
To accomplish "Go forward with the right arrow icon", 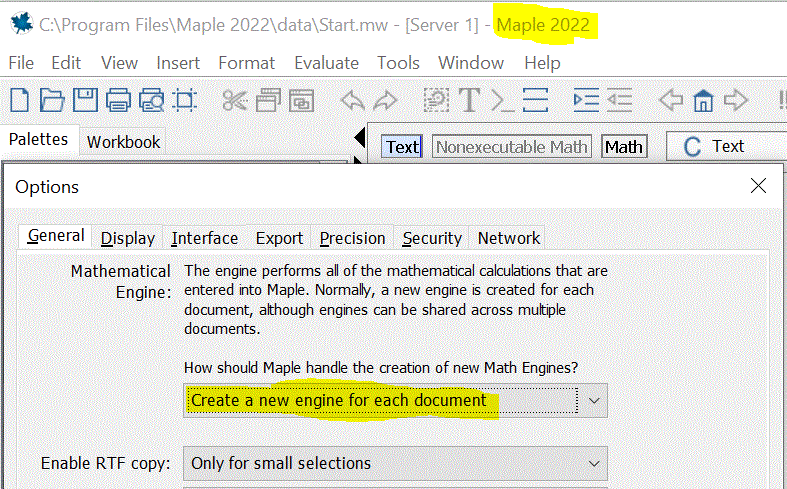I will click(x=736, y=100).
